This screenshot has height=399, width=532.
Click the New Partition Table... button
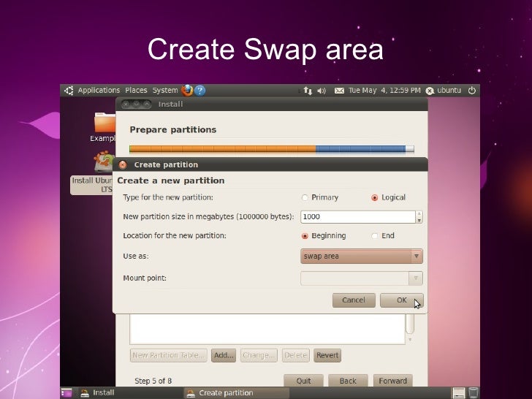168,355
